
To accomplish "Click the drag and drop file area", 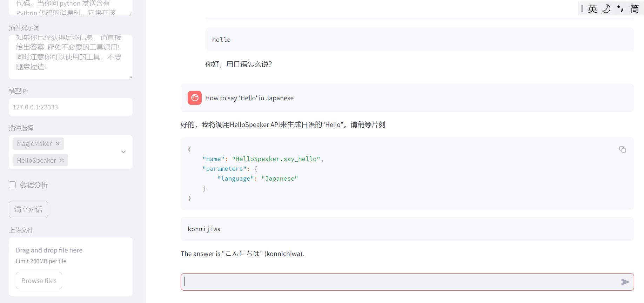I will point(71,267).
